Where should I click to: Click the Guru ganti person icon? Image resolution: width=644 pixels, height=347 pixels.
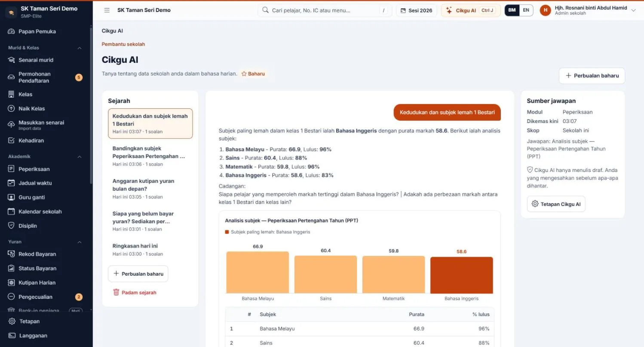tap(12, 197)
